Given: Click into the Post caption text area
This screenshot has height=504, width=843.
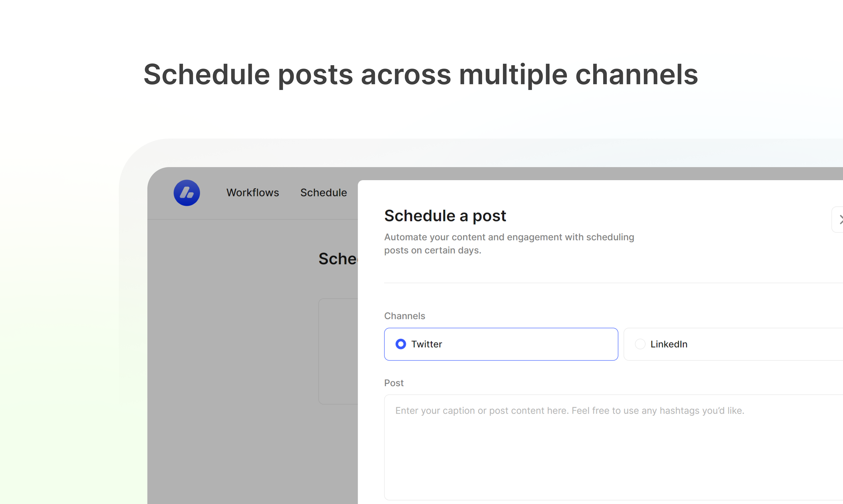Looking at the screenshot, I should coord(614,447).
